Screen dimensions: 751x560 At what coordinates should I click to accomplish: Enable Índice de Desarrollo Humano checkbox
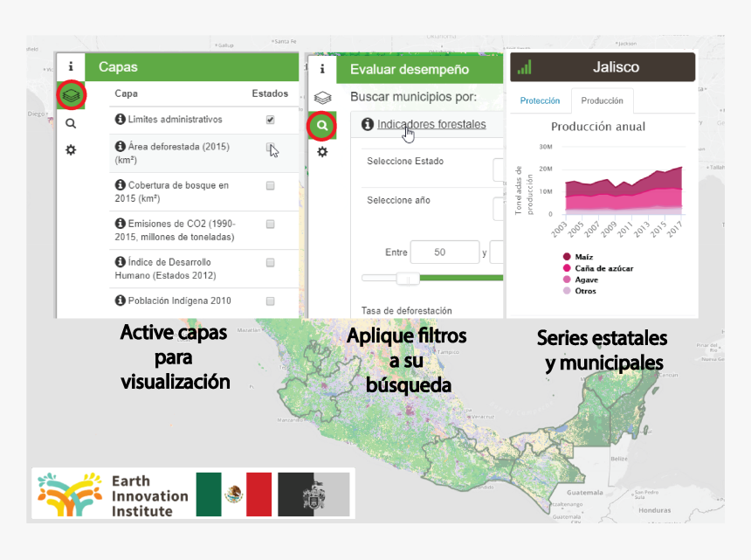(270, 262)
